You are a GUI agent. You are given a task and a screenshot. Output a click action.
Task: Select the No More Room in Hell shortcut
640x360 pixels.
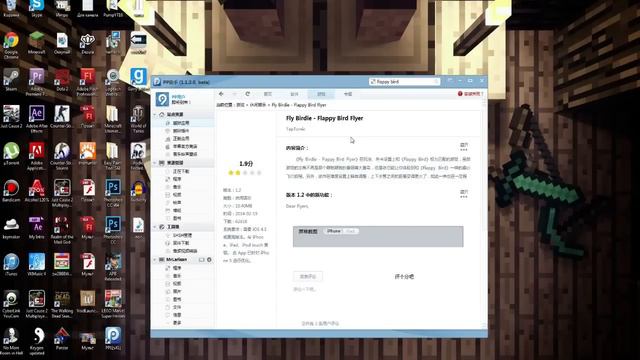[x=11, y=341]
